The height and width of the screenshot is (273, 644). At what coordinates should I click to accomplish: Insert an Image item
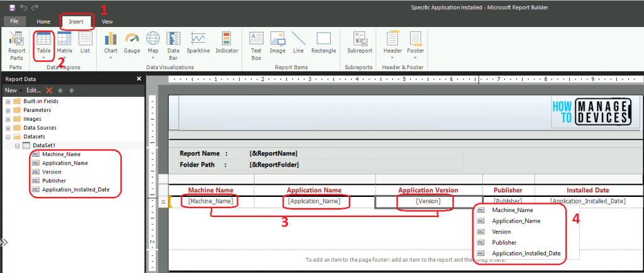point(277,43)
